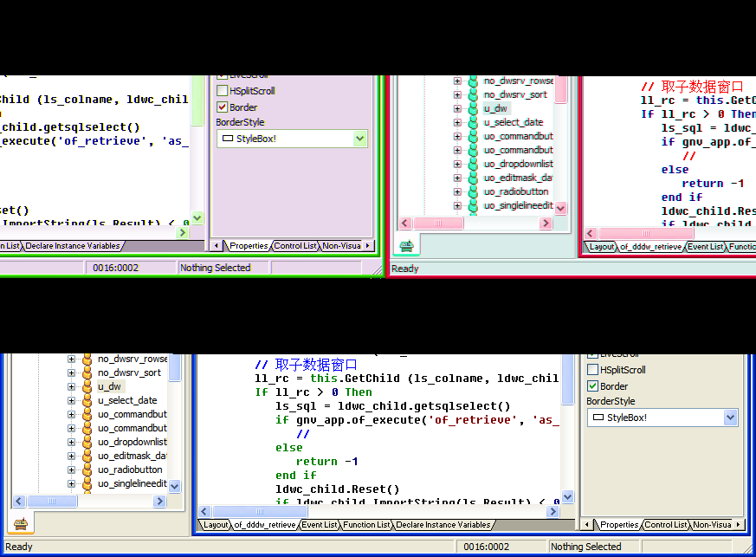This screenshot has height=557, width=756.
Task: Click down arrow of bottom tree's vertical scrollbar
Action: (175, 487)
